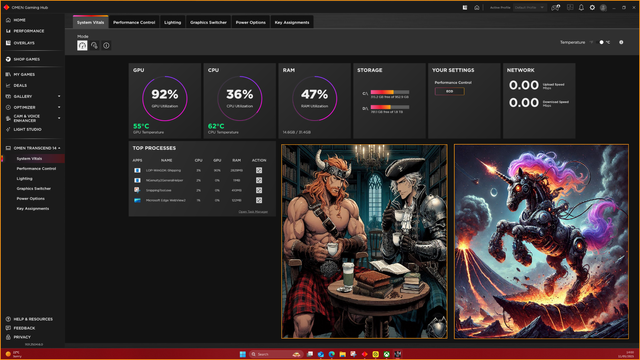The image size is (640, 360).
Task: Open Shop Games in the sidebar
Action: tap(23, 59)
